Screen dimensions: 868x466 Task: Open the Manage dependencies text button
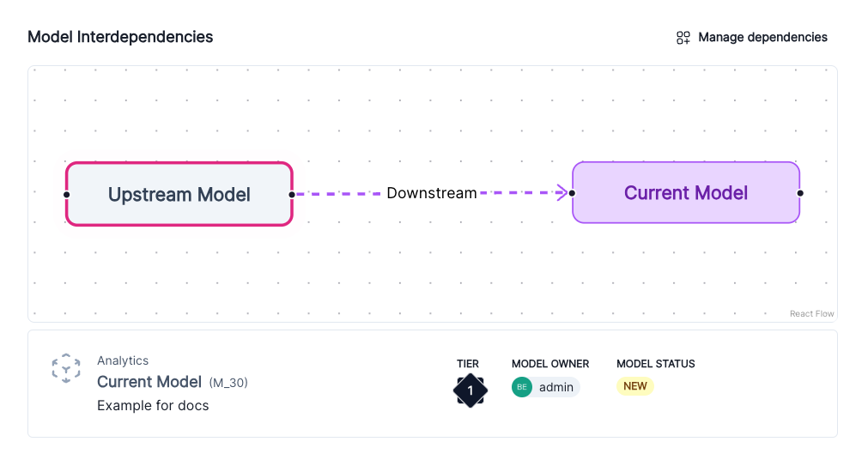762,38
